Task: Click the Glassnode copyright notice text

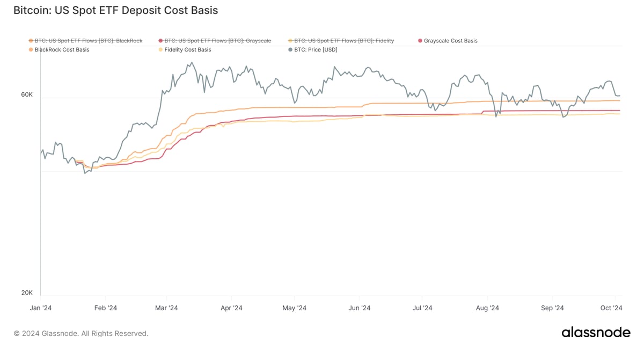Action: [x=80, y=333]
